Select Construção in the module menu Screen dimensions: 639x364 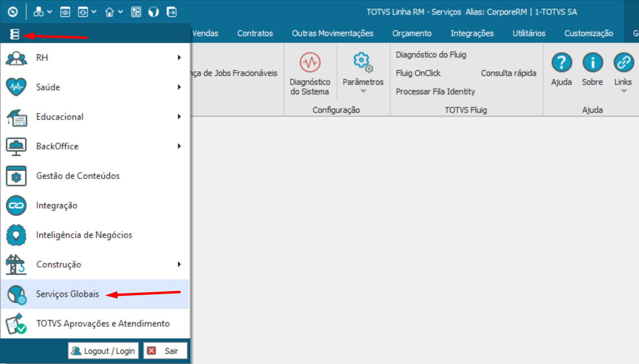click(95, 265)
